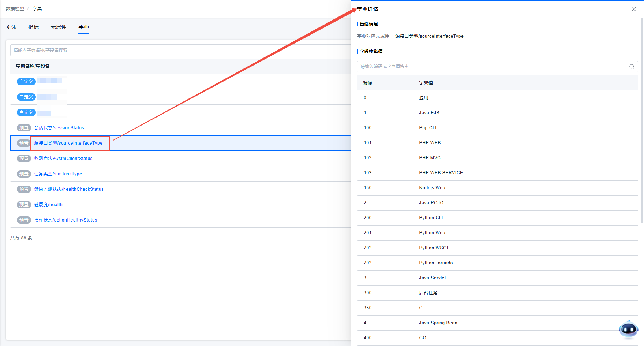Open 源接口类型/sourceInterfaceType dictionary entry
This screenshot has height=346, width=644.
(68, 143)
